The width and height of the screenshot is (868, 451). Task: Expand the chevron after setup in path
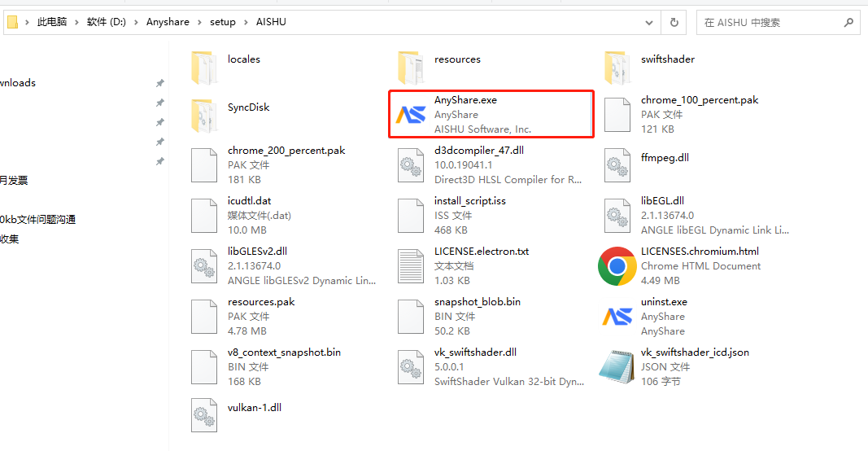point(246,22)
